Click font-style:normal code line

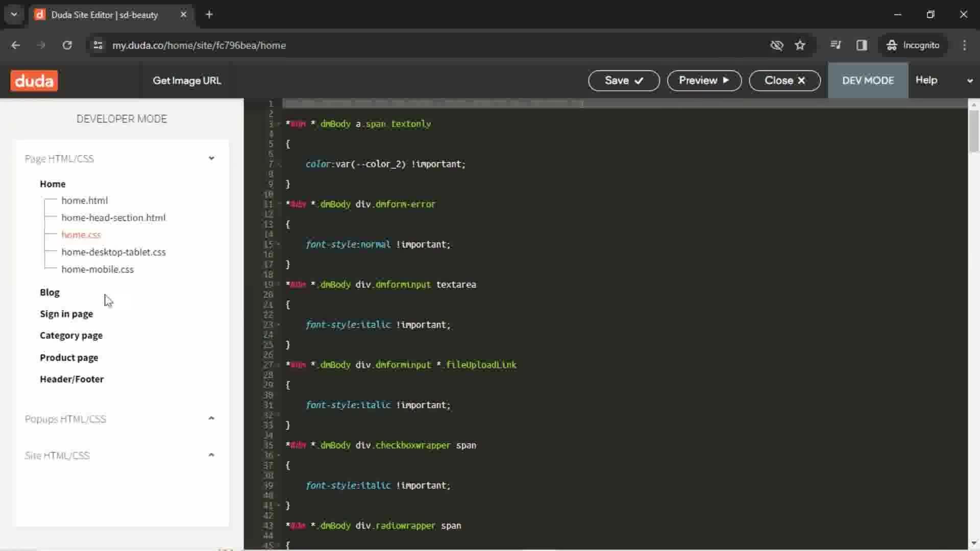coord(378,244)
